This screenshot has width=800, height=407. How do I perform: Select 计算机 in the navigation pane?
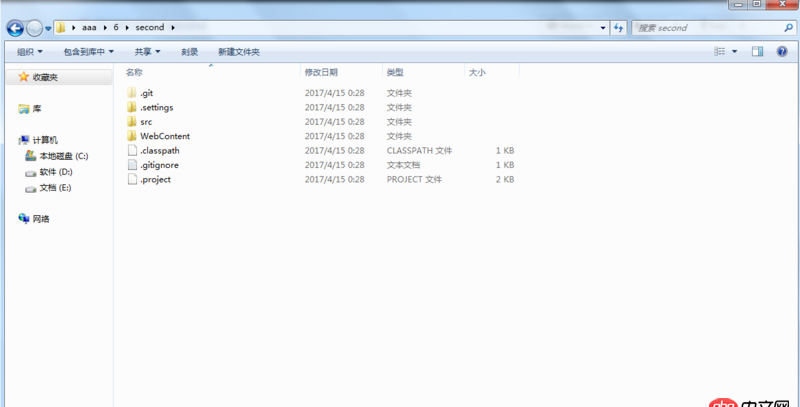pos(45,140)
